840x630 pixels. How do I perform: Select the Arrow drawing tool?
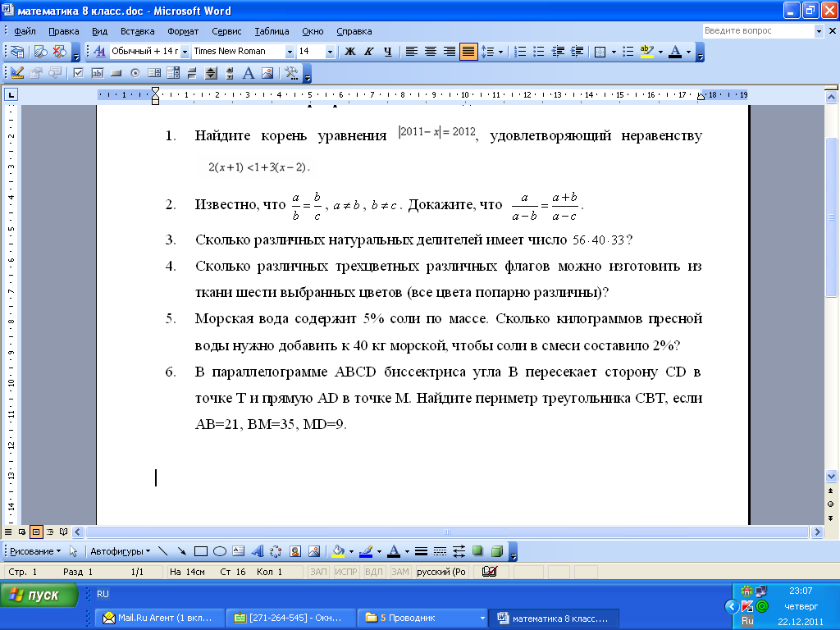coord(181,551)
